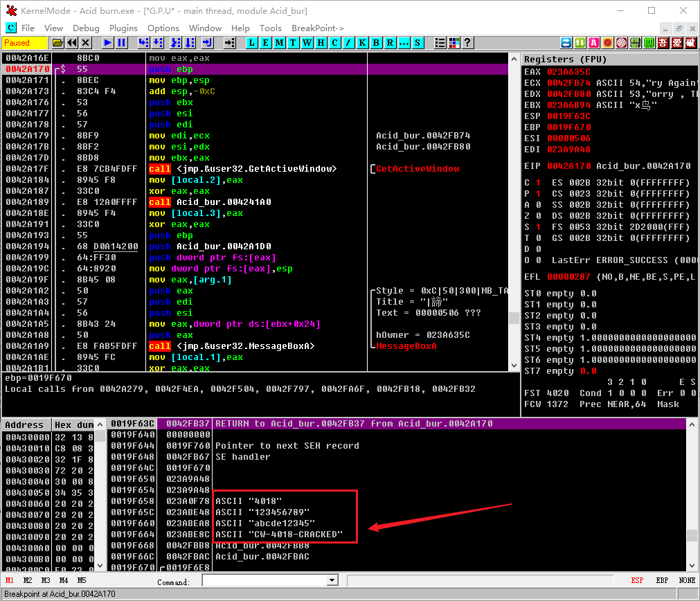Open the Memory map window
This screenshot has height=601, width=700.
point(279,42)
